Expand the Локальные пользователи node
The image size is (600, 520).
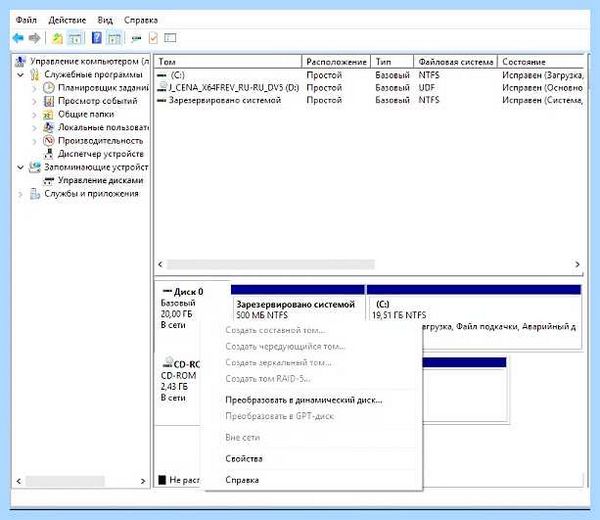click(34, 128)
